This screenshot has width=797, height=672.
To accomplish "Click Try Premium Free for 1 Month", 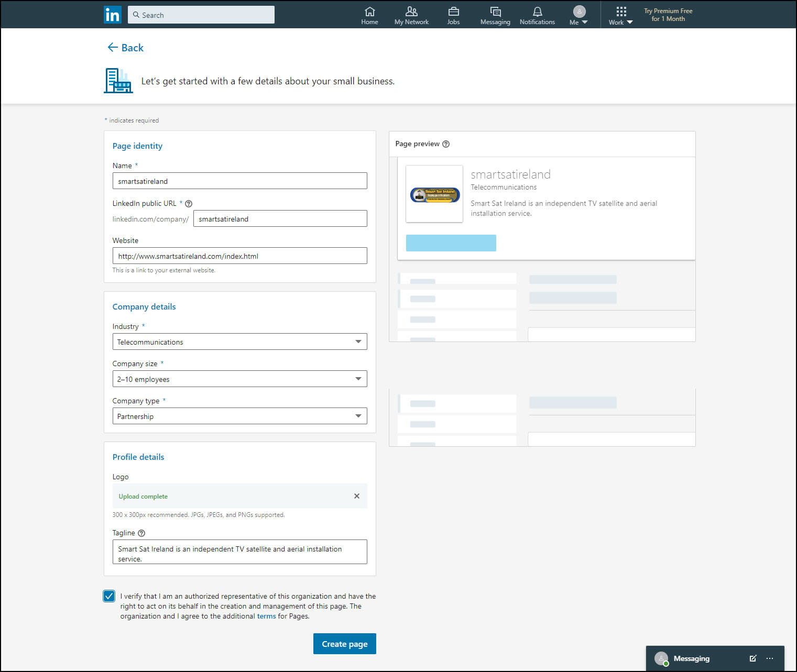I will click(x=668, y=15).
